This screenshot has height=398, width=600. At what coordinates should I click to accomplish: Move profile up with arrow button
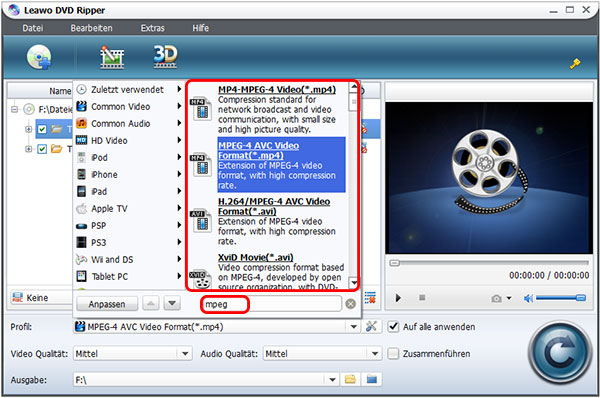pos(151,304)
